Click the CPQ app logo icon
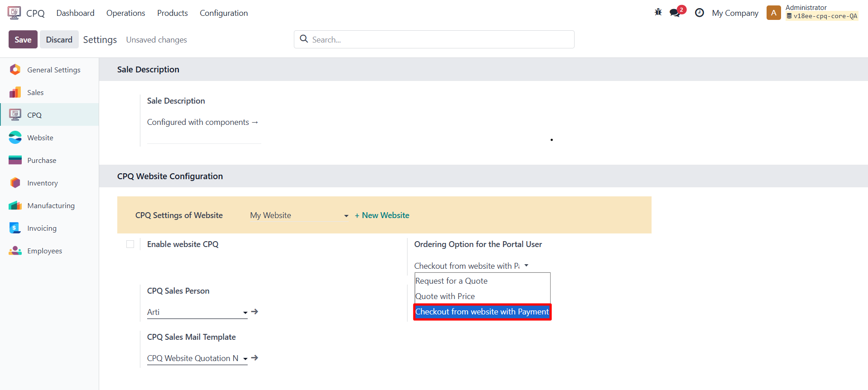The height and width of the screenshot is (390, 868). [x=14, y=13]
